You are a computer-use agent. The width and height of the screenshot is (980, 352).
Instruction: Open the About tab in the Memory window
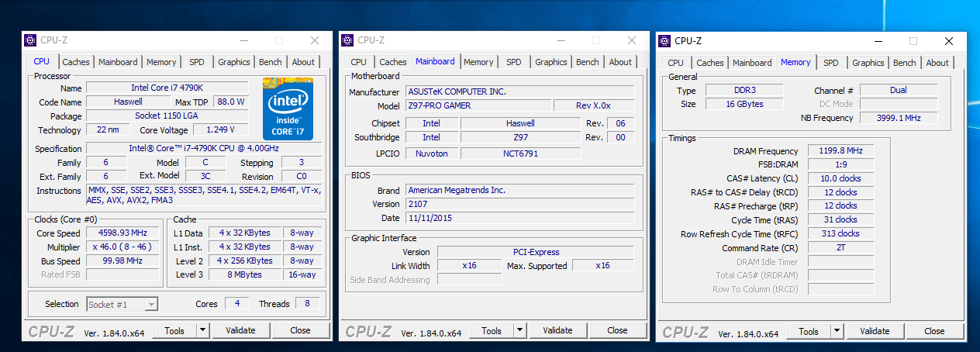coord(937,63)
